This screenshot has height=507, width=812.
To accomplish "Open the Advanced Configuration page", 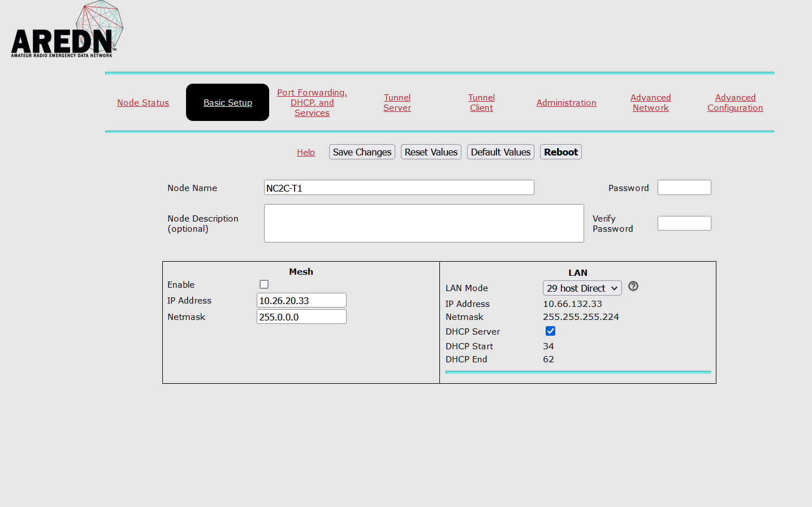I will [735, 102].
